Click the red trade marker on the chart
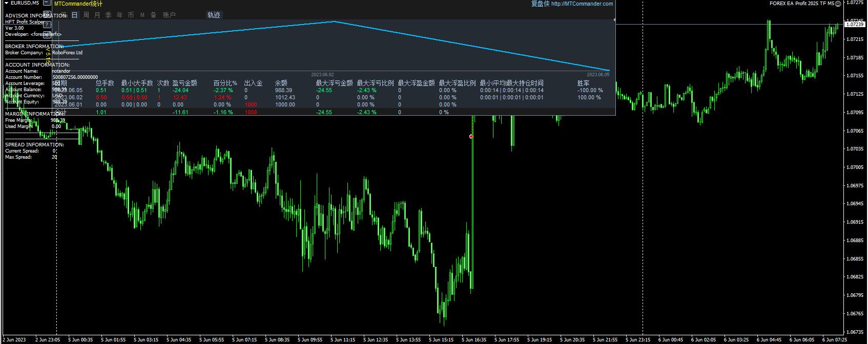The height and width of the screenshot is (344, 868). point(471,136)
